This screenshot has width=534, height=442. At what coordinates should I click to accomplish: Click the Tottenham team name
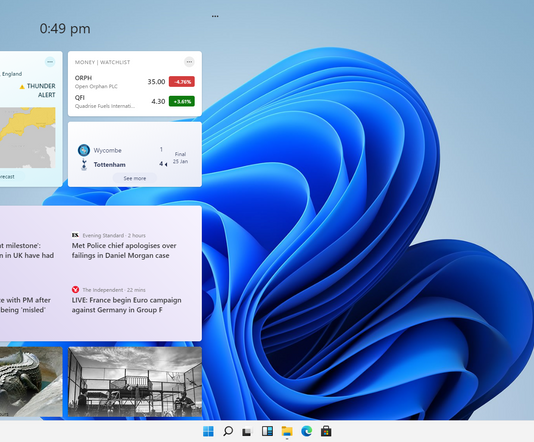coord(110,164)
